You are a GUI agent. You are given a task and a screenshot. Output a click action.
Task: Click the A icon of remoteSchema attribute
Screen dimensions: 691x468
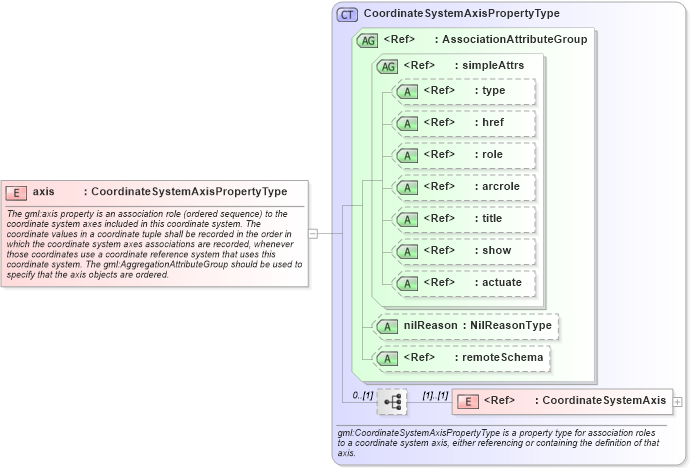point(387,359)
